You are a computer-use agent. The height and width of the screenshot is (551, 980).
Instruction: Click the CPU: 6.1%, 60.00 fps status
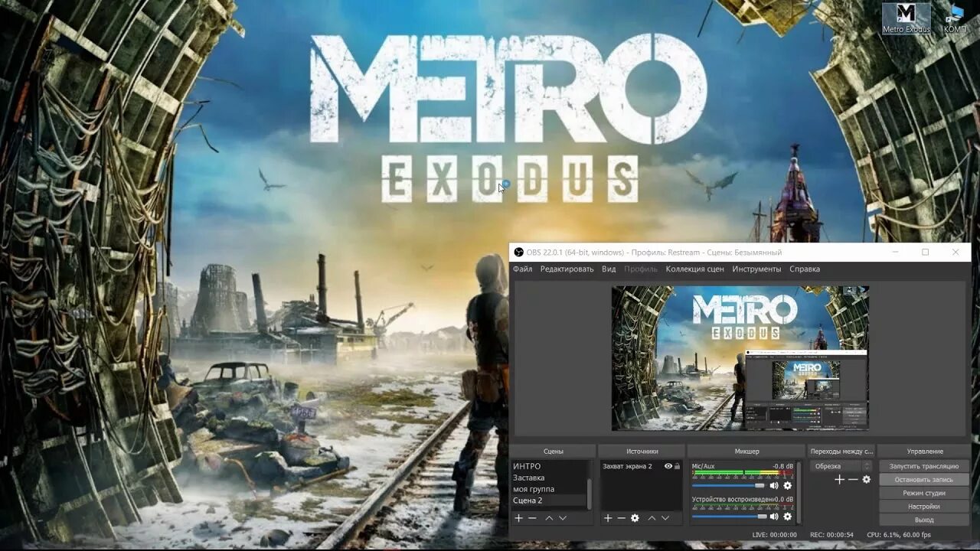coord(899,535)
